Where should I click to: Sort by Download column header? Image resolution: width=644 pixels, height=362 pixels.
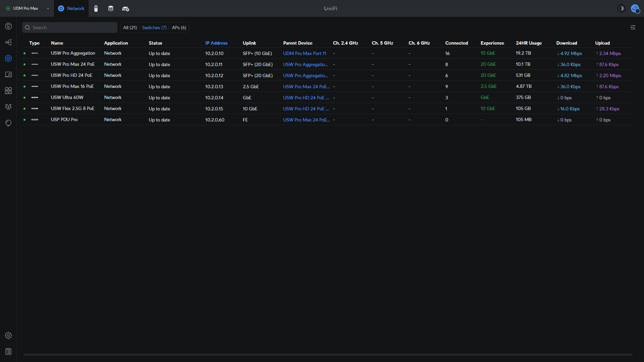pyautogui.click(x=566, y=43)
